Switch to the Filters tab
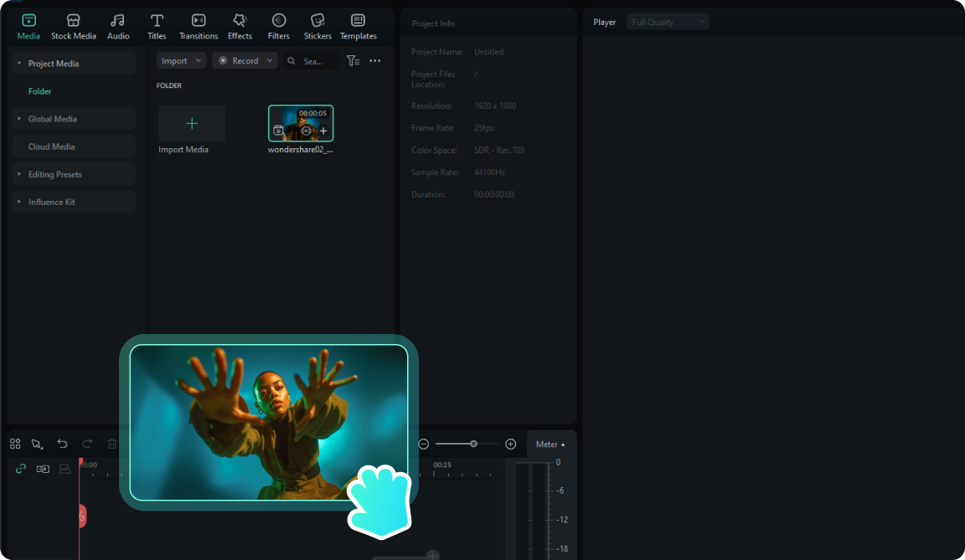This screenshot has height=560, width=965. point(278,27)
